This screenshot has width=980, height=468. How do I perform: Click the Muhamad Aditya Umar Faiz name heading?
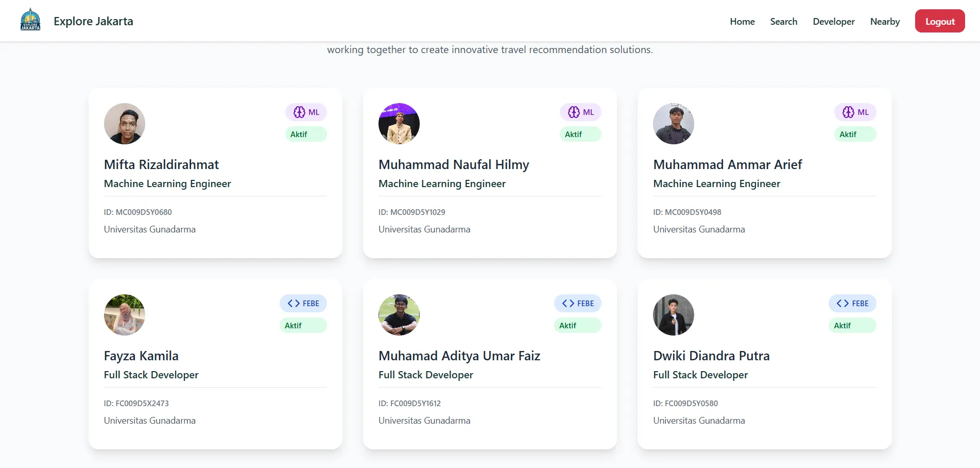459,356
